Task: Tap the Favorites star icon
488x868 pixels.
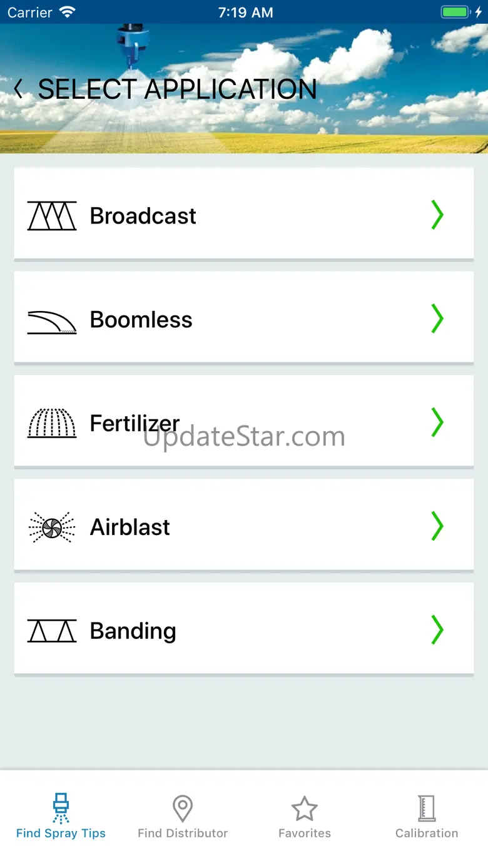Action: pos(305,809)
